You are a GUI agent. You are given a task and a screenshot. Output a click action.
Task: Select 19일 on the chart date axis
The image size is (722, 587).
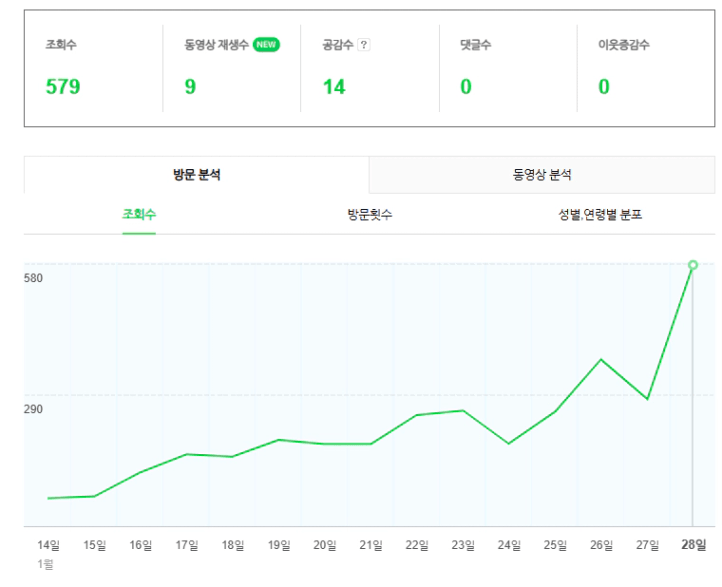(x=279, y=545)
